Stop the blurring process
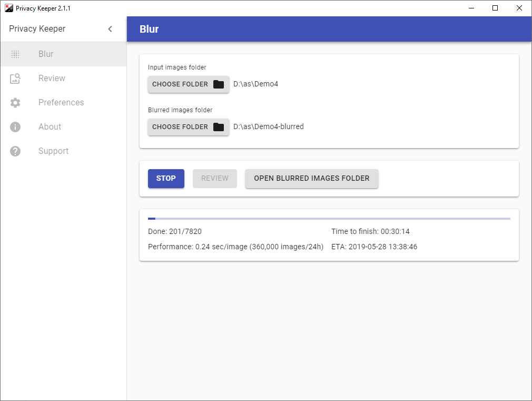 166,178
